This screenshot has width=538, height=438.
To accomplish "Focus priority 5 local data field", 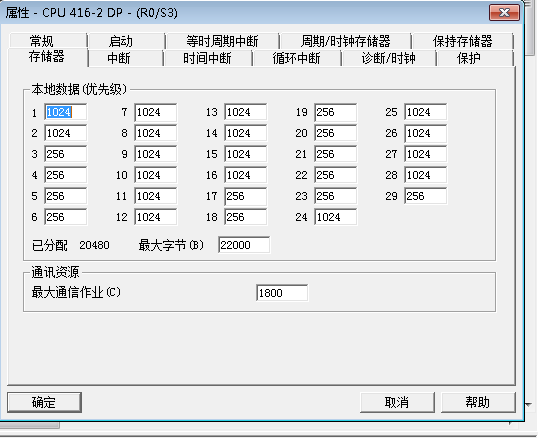I will coord(66,196).
